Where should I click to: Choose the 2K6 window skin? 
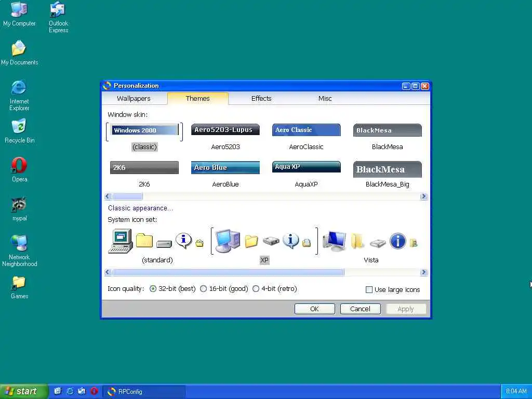click(144, 168)
